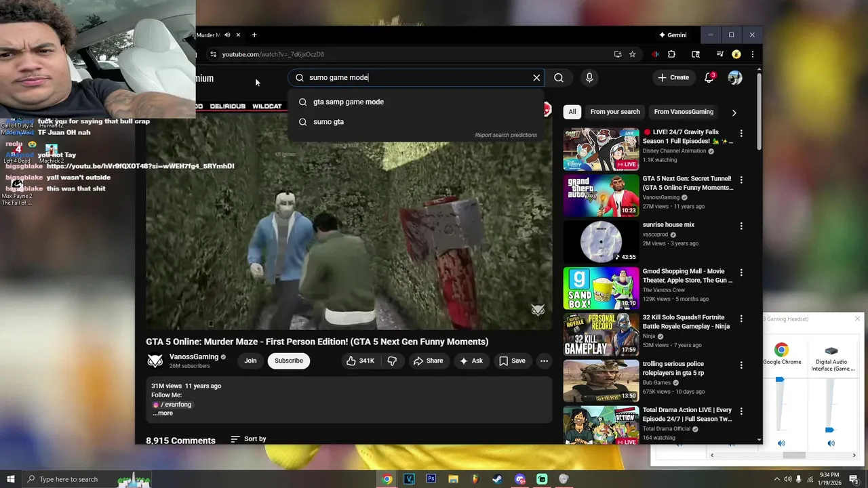Open the Windows Start menu
The height and width of the screenshot is (488, 868).
[x=10, y=479]
